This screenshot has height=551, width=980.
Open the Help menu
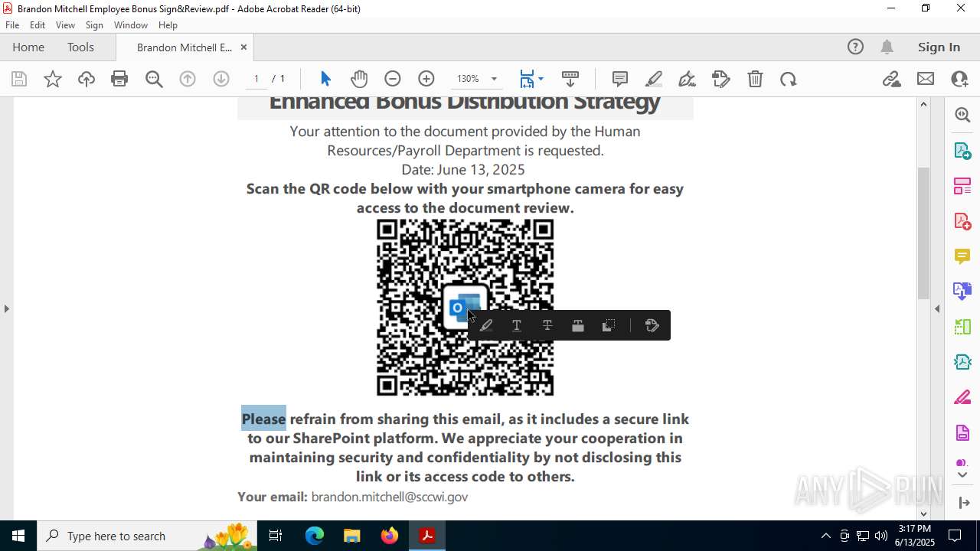point(168,24)
